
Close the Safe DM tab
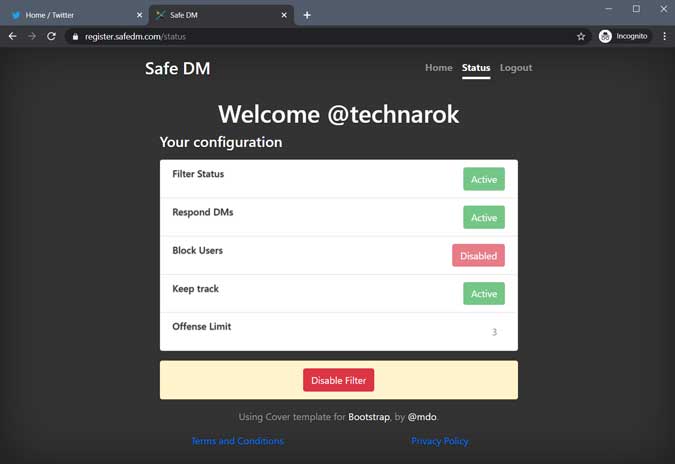284,15
